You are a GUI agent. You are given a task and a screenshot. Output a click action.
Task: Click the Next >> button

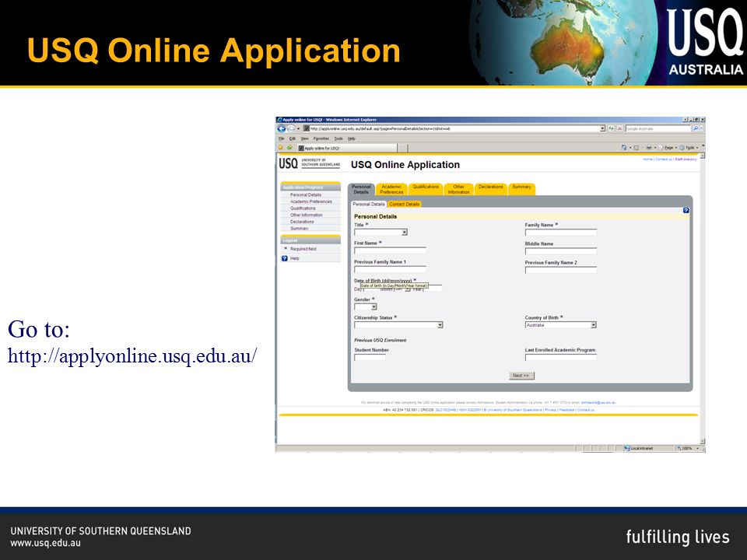point(521,376)
